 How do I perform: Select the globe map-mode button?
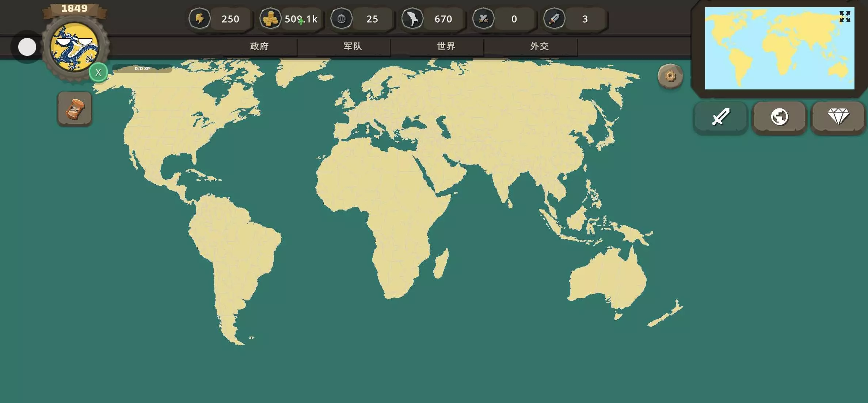tap(779, 117)
